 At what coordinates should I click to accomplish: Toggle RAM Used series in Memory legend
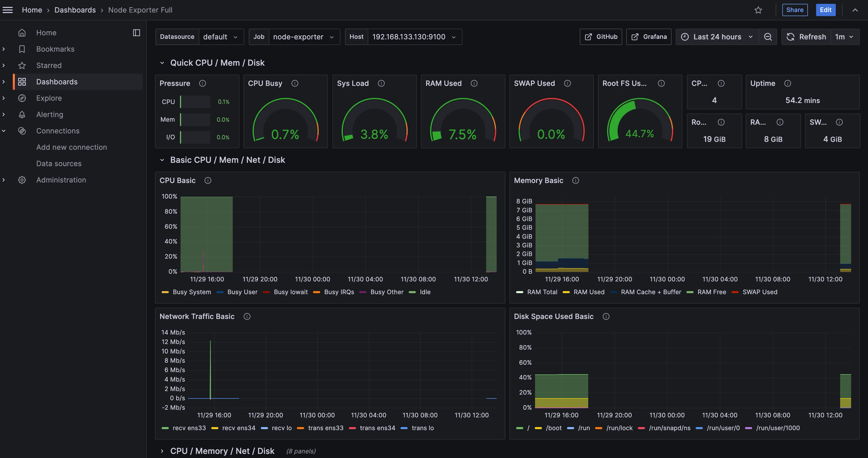click(589, 292)
